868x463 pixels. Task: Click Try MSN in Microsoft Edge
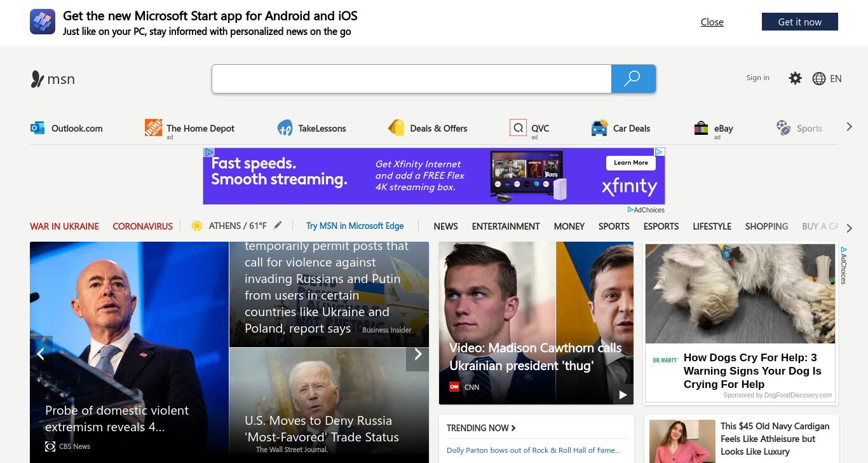(355, 226)
